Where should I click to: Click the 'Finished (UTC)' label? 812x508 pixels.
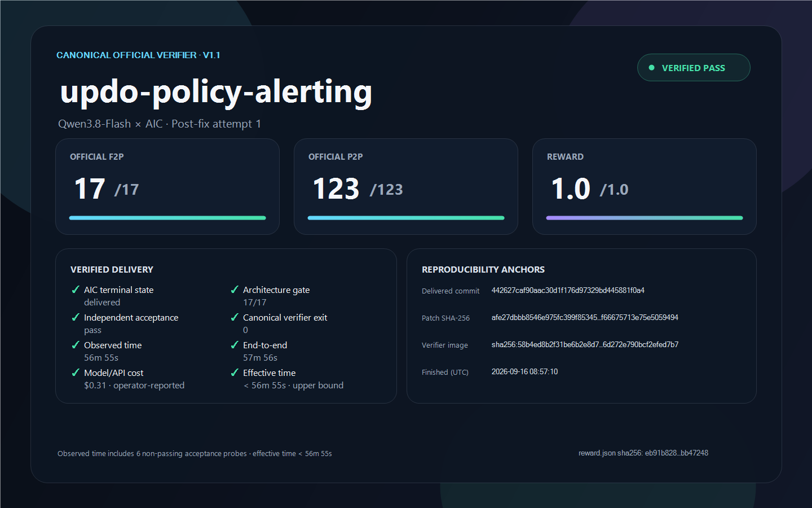[445, 373]
